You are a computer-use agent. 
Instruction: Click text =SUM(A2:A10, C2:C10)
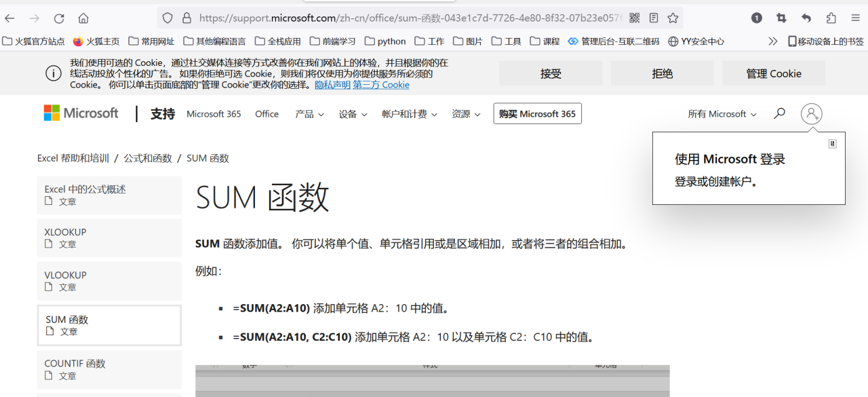(x=292, y=337)
